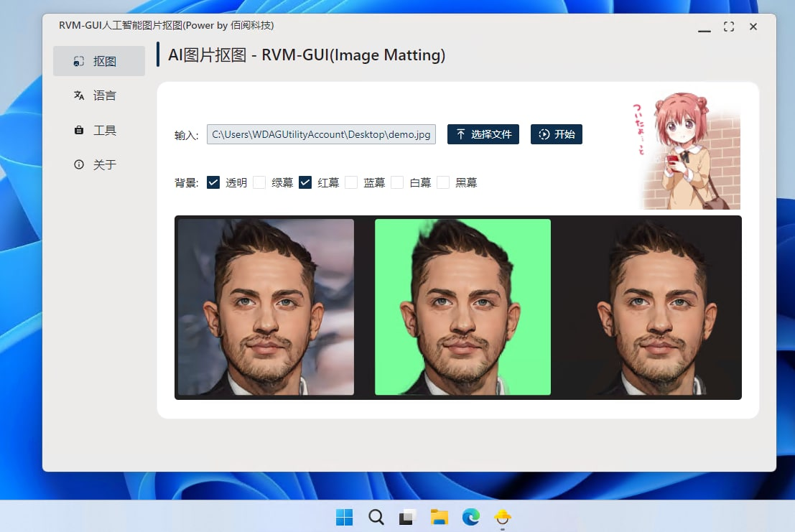
Task: Click the 开始 button to start matting
Action: tap(557, 134)
